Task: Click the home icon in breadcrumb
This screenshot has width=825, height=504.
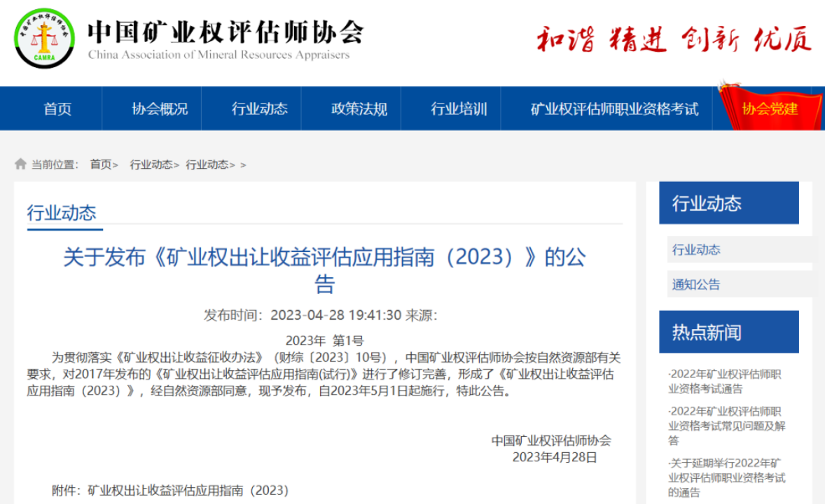Action: (20, 164)
